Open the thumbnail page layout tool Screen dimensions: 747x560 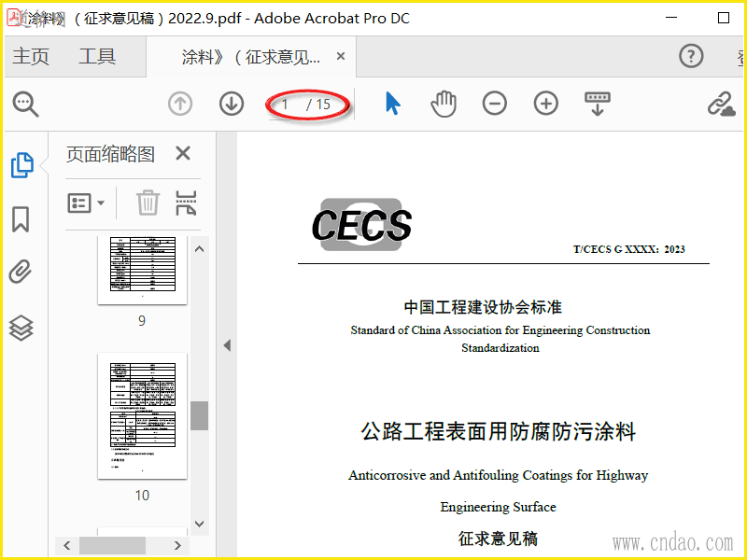[186, 203]
